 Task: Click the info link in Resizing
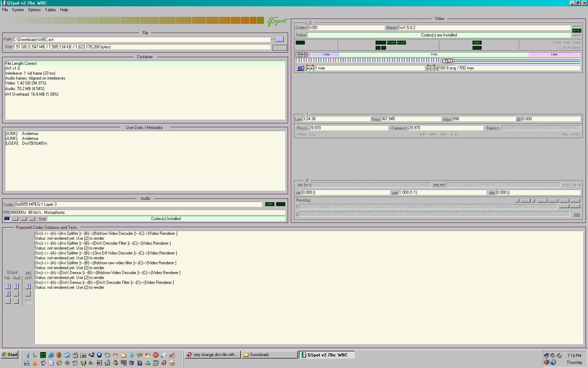(x=577, y=214)
